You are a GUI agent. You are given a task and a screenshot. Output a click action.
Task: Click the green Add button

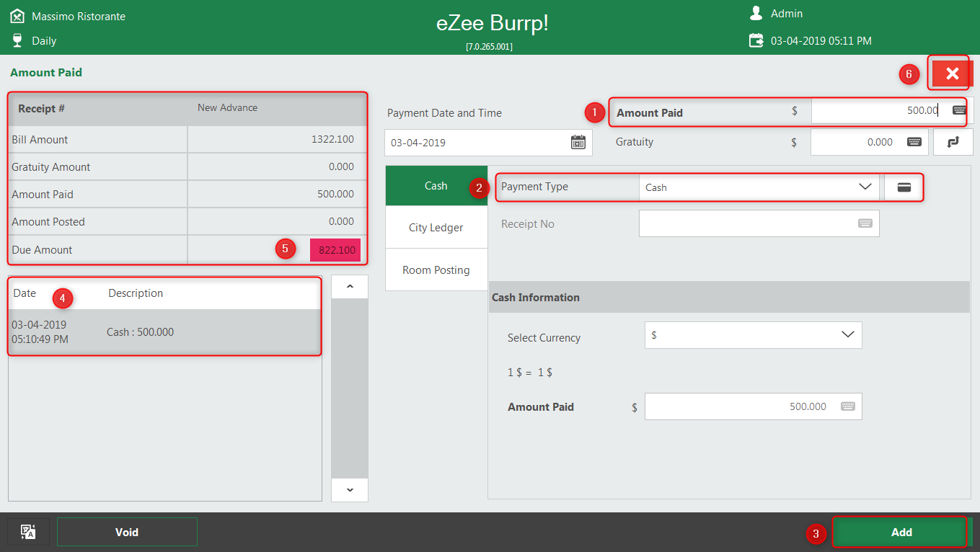point(901,532)
